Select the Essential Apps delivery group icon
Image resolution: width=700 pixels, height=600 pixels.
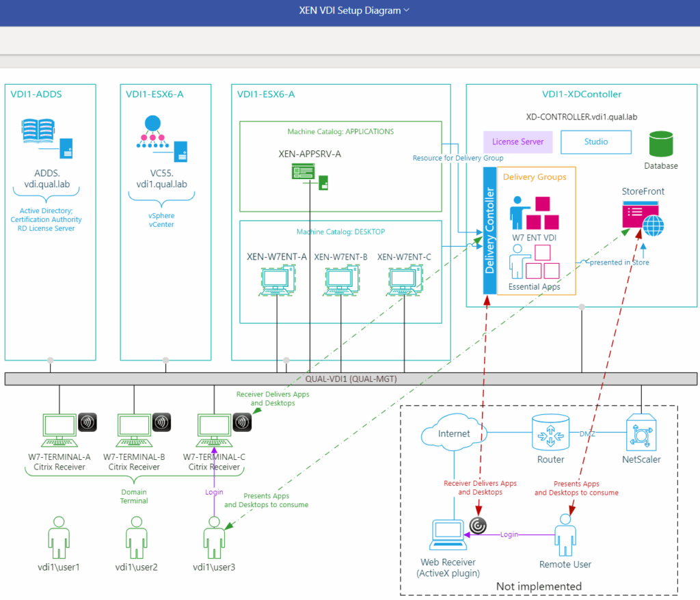(535, 262)
